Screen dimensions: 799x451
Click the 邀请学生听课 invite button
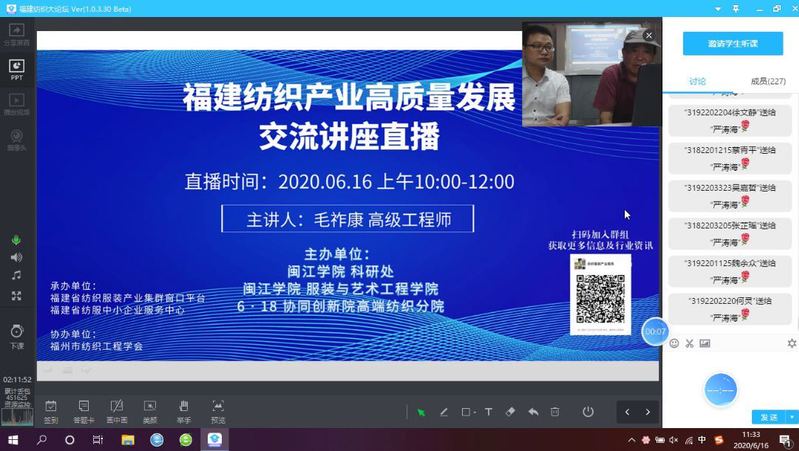point(732,43)
